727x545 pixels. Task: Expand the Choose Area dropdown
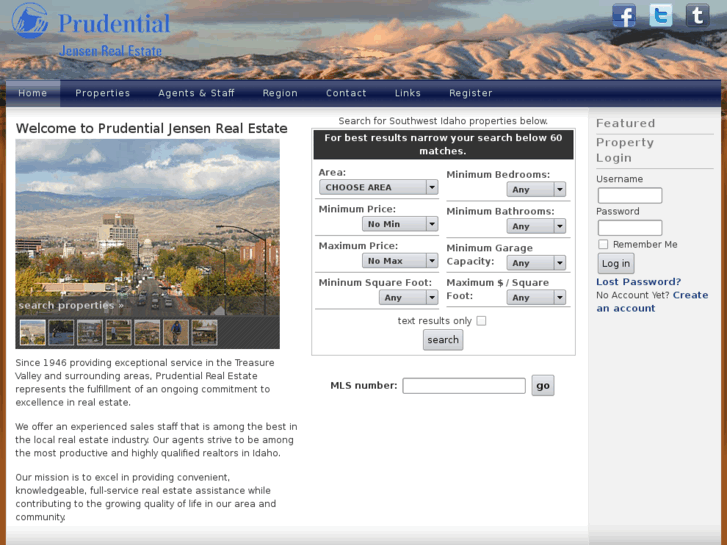pyautogui.click(x=378, y=187)
